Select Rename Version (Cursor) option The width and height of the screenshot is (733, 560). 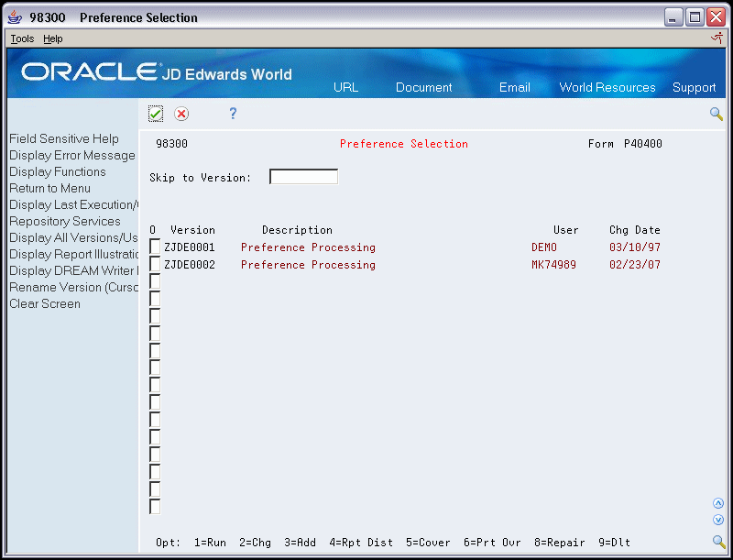tap(74, 287)
